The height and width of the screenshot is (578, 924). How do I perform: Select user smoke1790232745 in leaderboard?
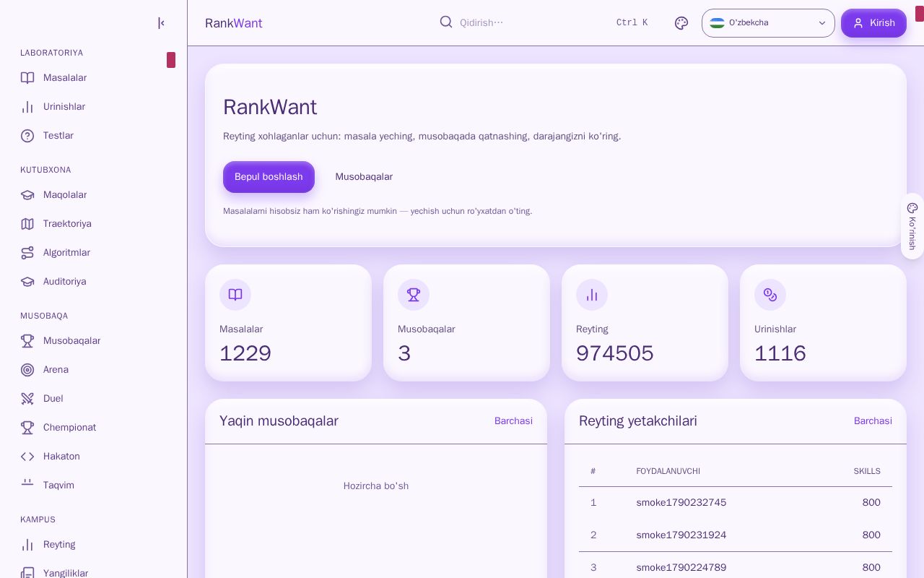[x=681, y=503]
